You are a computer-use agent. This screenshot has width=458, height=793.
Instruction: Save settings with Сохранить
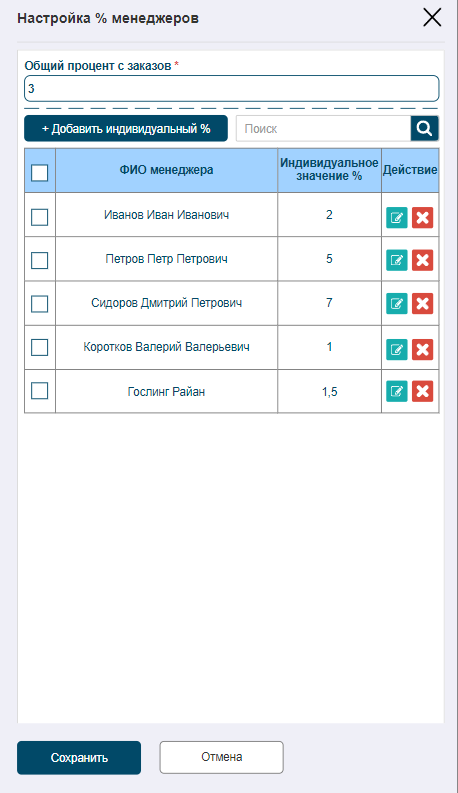click(x=79, y=758)
